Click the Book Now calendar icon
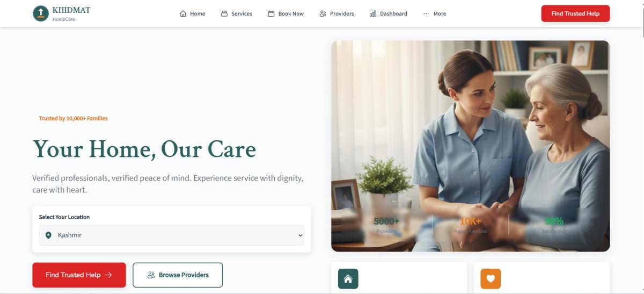The image size is (644, 294). pyautogui.click(x=271, y=13)
